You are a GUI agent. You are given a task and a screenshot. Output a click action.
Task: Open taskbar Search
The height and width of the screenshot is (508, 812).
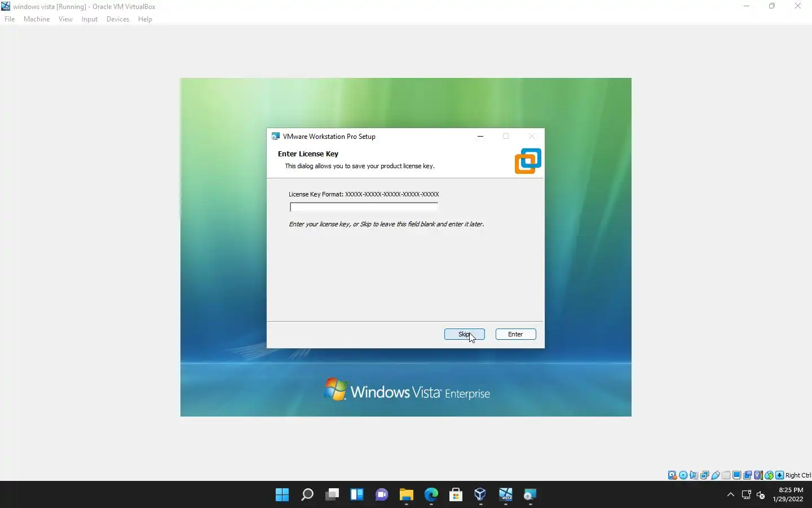pos(307,495)
